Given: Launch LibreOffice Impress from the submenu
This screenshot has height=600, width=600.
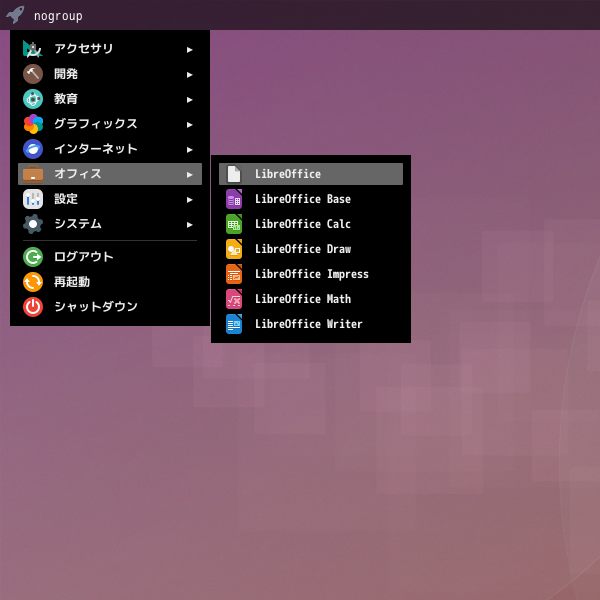Looking at the screenshot, I should click(311, 274).
